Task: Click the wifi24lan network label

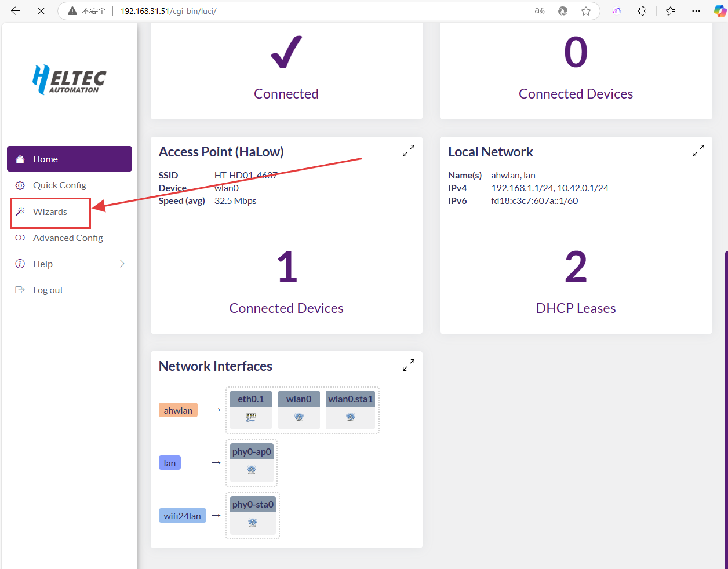Action: tap(182, 516)
